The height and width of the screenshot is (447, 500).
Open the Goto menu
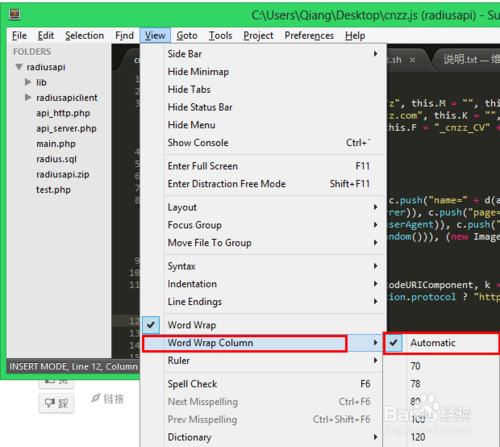[187, 35]
